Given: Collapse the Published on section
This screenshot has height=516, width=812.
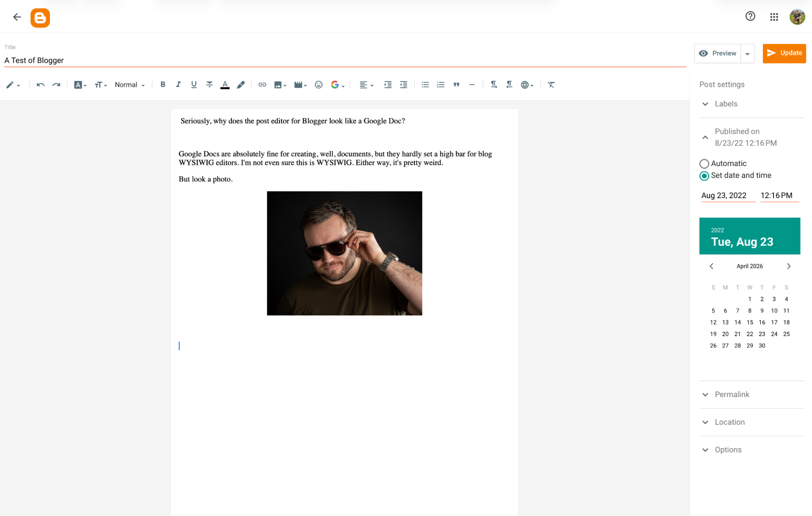Looking at the screenshot, I should 705,137.
